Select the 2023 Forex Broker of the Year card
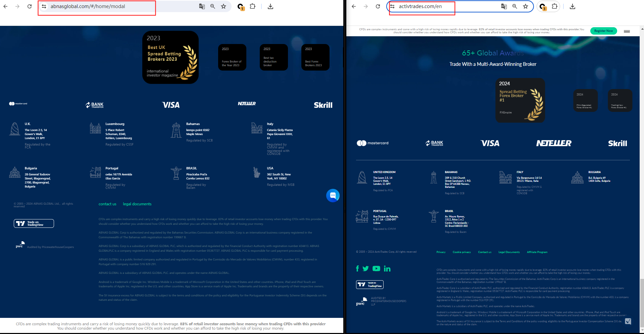Screen dimensions: 644x334 pos(232,57)
